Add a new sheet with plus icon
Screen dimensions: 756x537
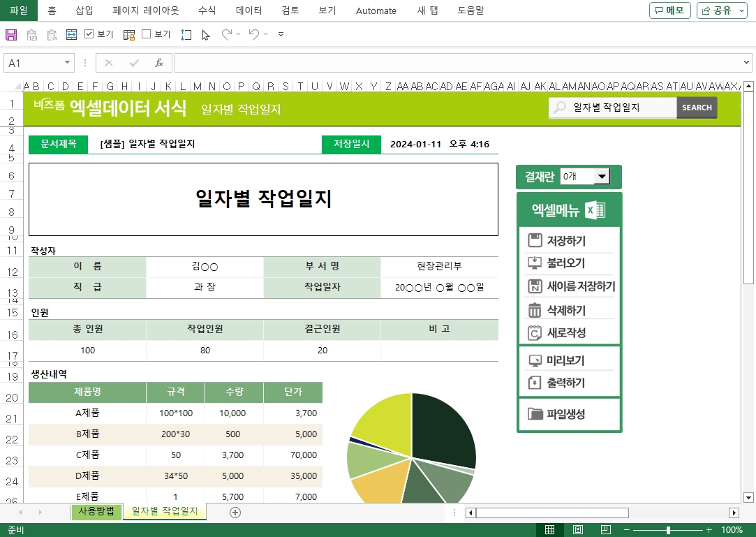tap(235, 513)
